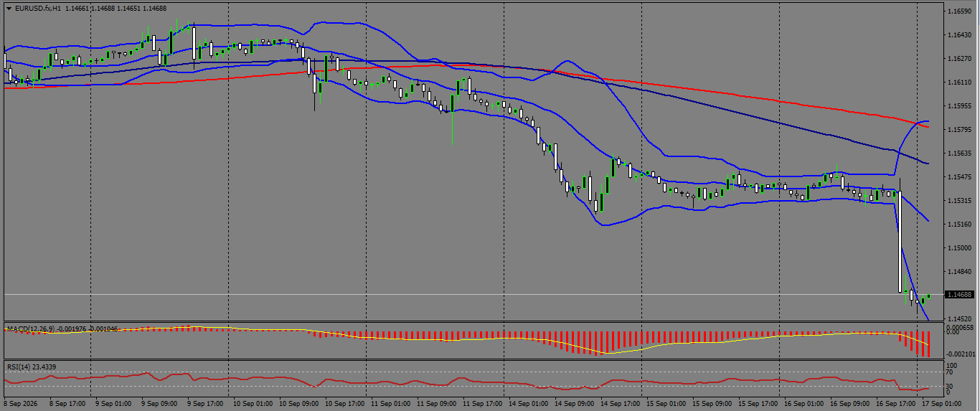Click the 11 Sep 17:00 time label
980x411 pixels.
pyautogui.click(x=482, y=404)
